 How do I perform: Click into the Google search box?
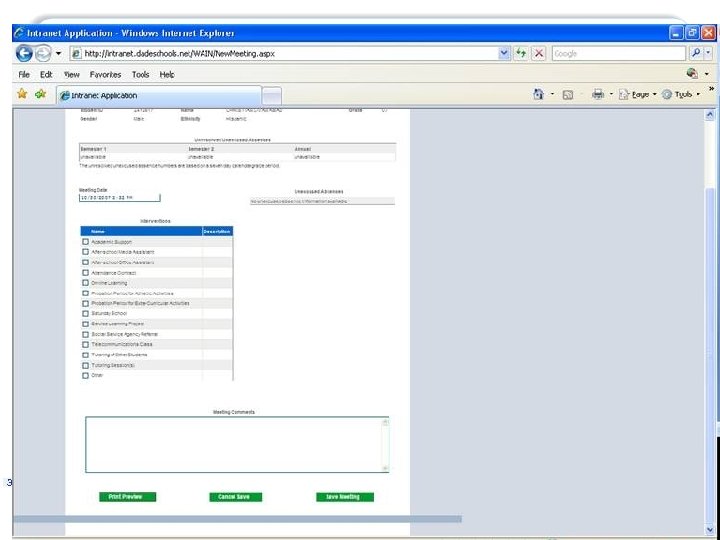coord(619,54)
